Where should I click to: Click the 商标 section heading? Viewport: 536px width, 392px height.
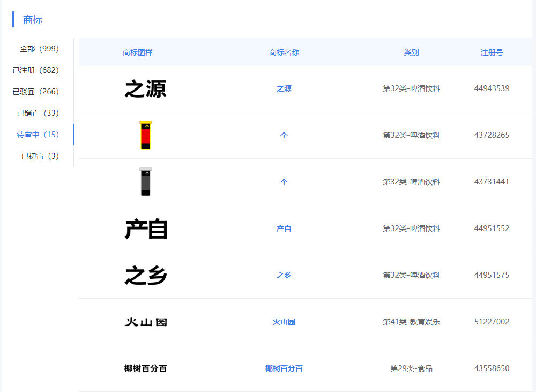(x=33, y=20)
